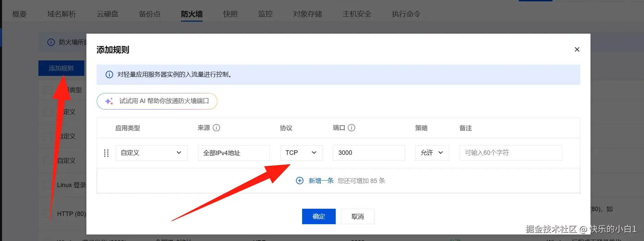The width and height of the screenshot is (644, 241).
Task: Open the 允许 policy dropdown
Action: pyautogui.click(x=432, y=153)
